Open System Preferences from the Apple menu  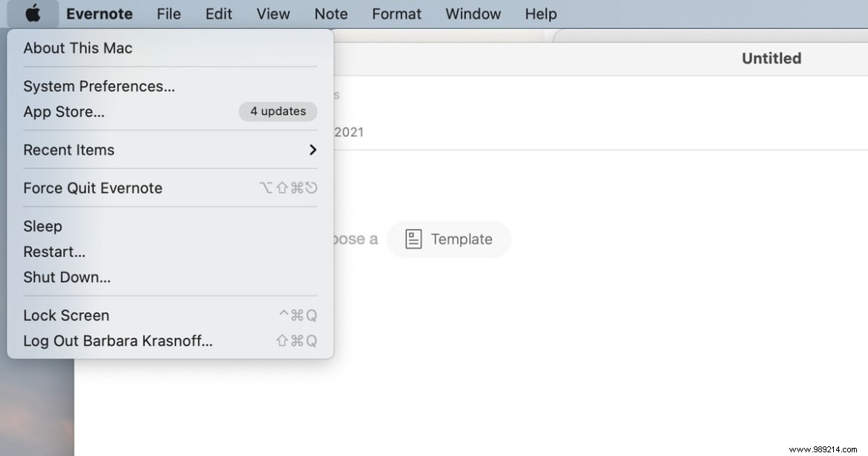click(x=99, y=86)
